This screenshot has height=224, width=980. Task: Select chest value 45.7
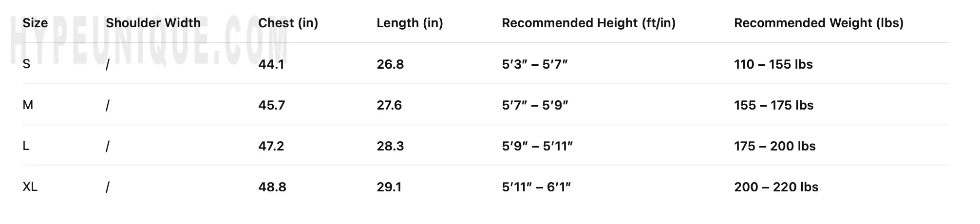(x=271, y=105)
